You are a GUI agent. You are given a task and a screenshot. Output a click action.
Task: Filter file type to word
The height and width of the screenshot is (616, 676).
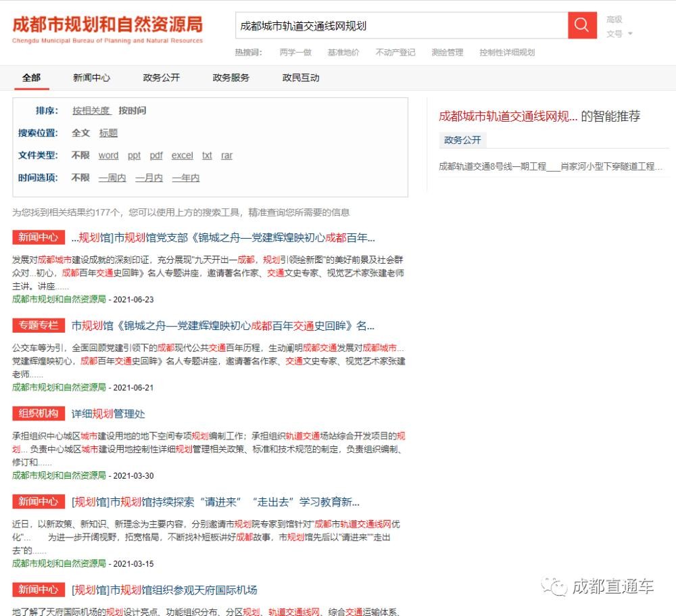point(108,156)
